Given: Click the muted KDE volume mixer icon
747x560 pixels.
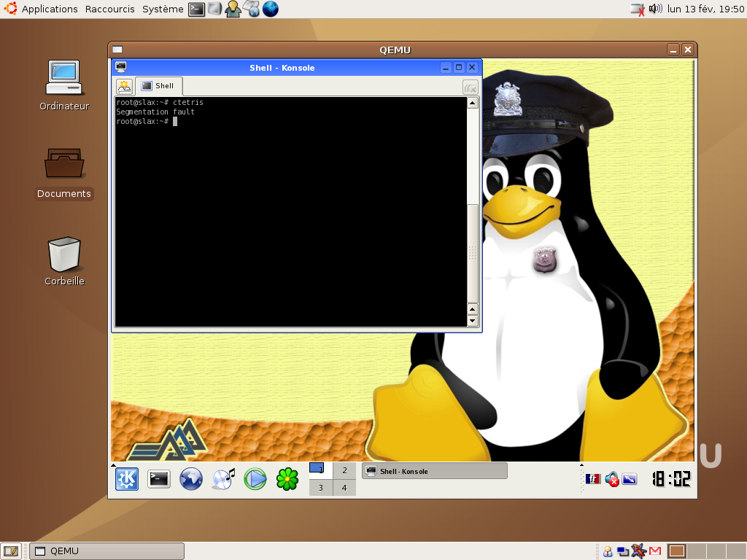Looking at the screenshot, I should (612, 479).
